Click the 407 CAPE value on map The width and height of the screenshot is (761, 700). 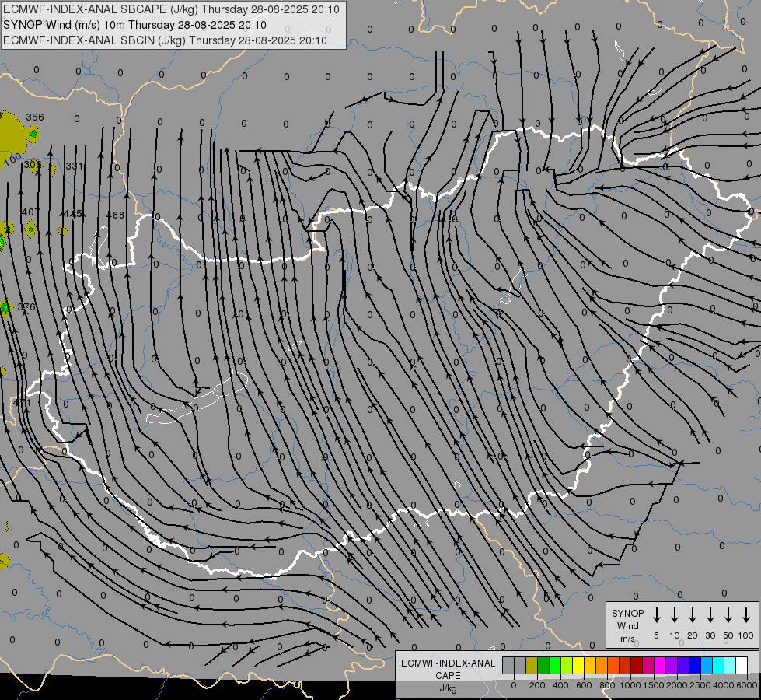click(30, 212)
